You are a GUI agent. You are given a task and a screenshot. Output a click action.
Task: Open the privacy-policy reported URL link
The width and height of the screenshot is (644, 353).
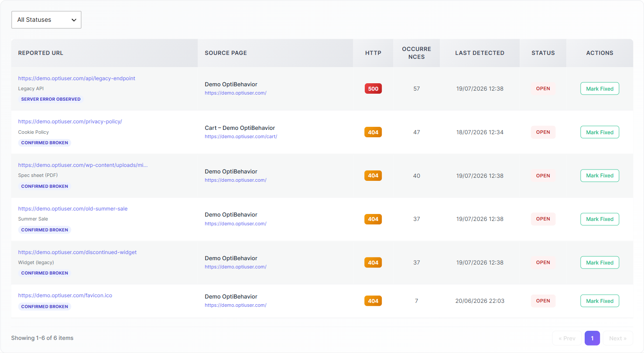[70, 122]
